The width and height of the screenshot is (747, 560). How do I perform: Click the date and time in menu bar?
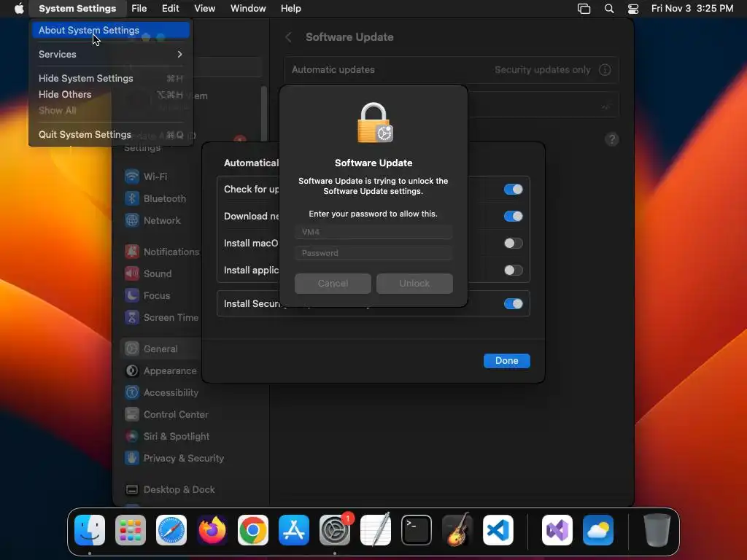(x=692, y=8)
